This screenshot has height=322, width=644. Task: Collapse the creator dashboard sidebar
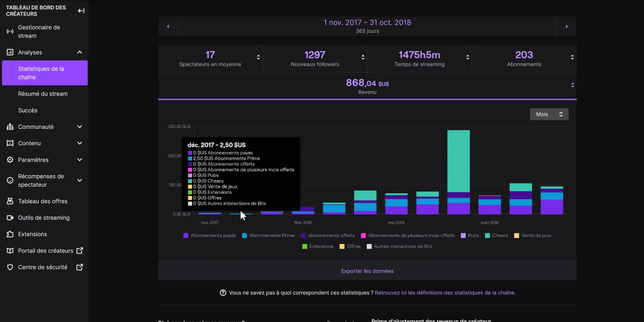[x=81, y=11]
